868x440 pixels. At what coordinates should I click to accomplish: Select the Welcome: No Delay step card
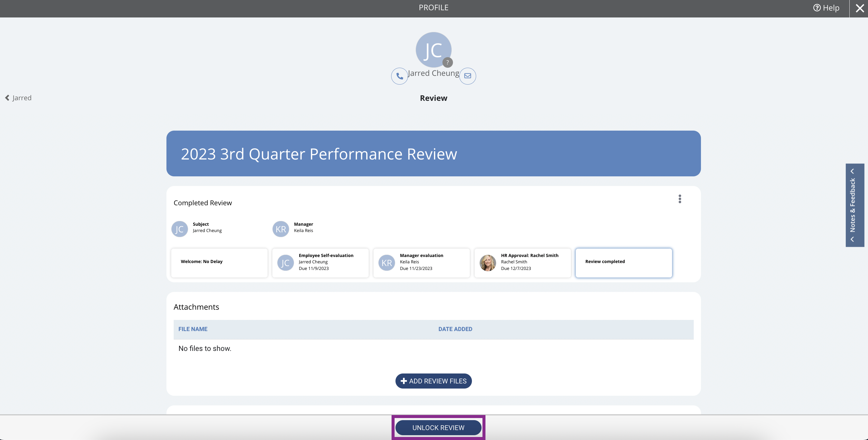(x=219, y=263)
